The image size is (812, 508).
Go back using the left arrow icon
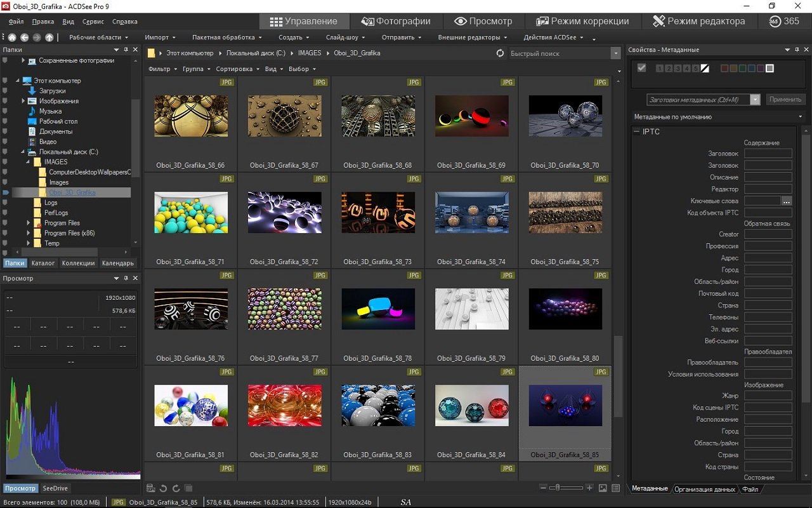(x=24, y=37)
